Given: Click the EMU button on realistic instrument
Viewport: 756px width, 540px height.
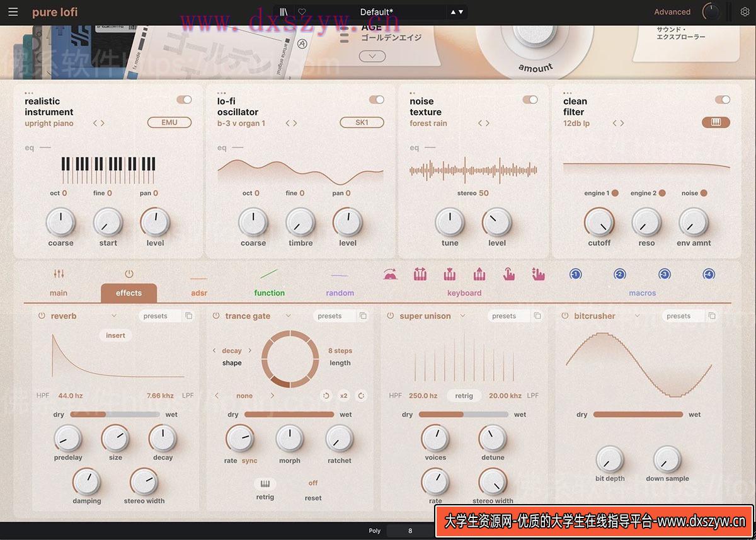Looking at the screenshot, I should point(169,122).
